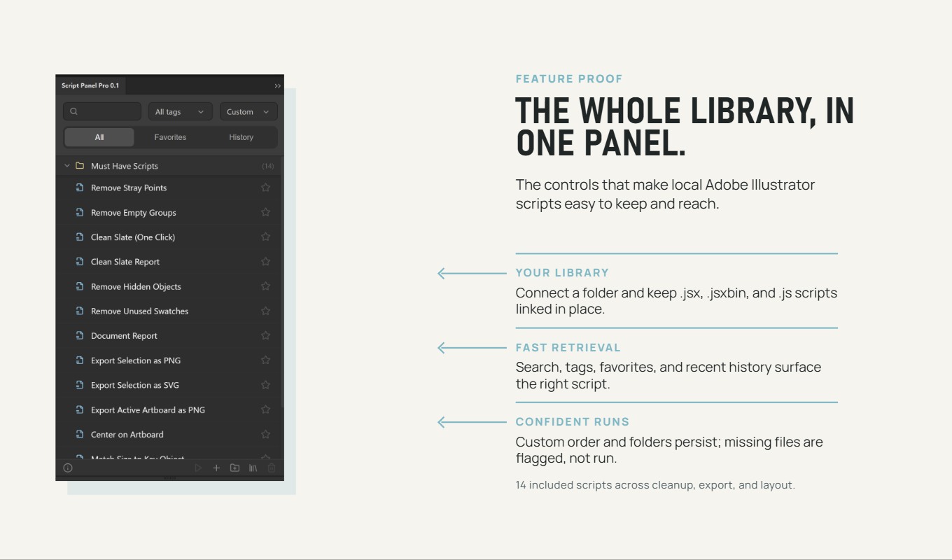Open the library books icon in the footer
Image resolution: width=952 pixels, height=560 pixels.
[x=253, y=468]
